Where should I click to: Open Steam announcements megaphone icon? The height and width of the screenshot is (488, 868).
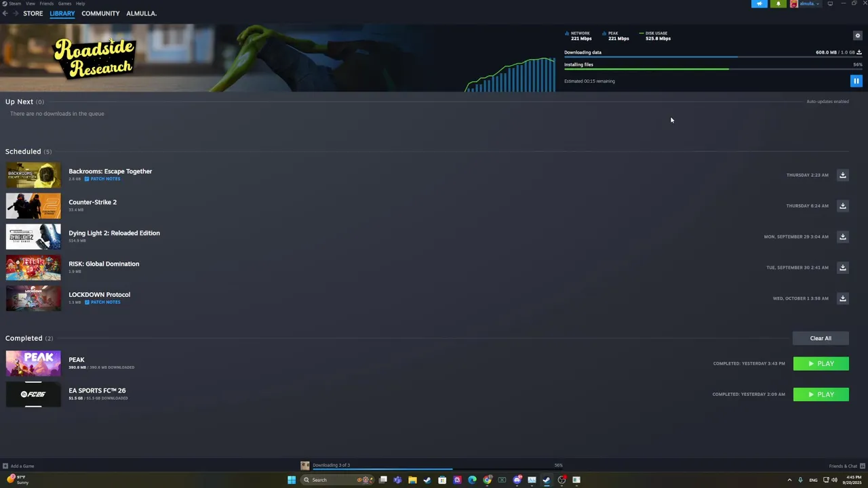coord(759,3)
